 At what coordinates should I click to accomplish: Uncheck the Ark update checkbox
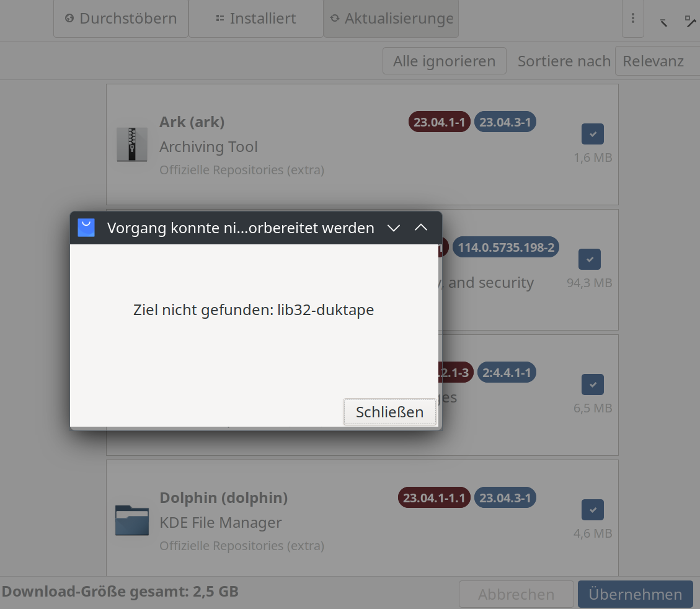tap(592, 134)
